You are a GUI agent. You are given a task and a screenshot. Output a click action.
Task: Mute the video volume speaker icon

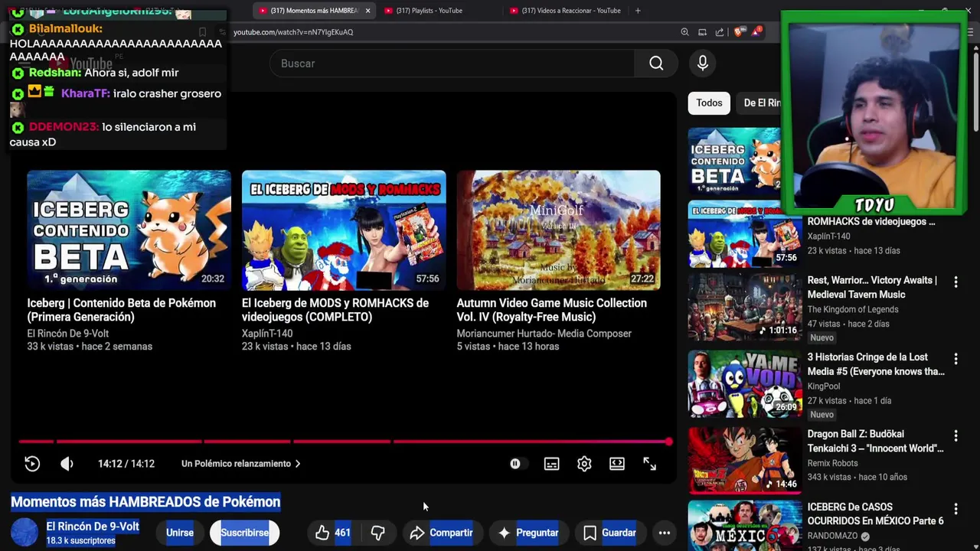pyautogui.click(x=67, y=464)
